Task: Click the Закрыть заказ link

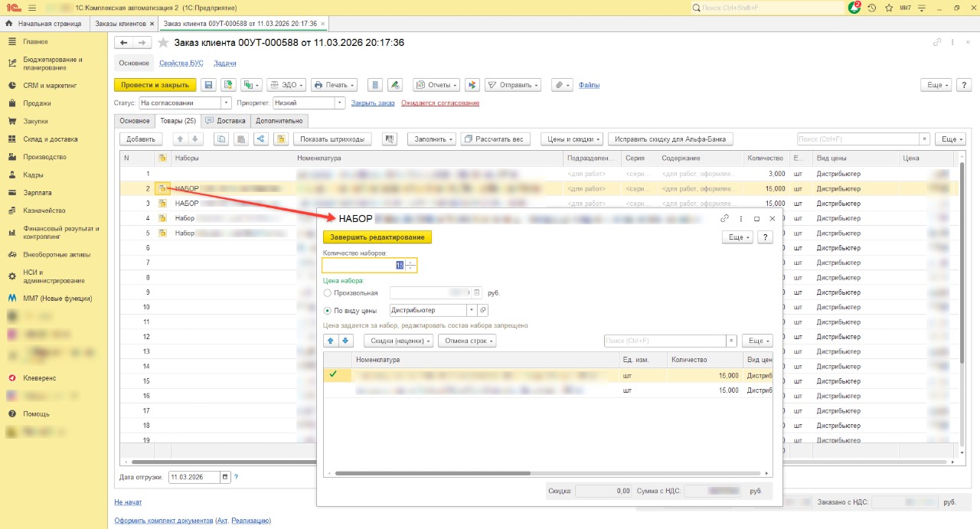Action: tap(373, 103)
